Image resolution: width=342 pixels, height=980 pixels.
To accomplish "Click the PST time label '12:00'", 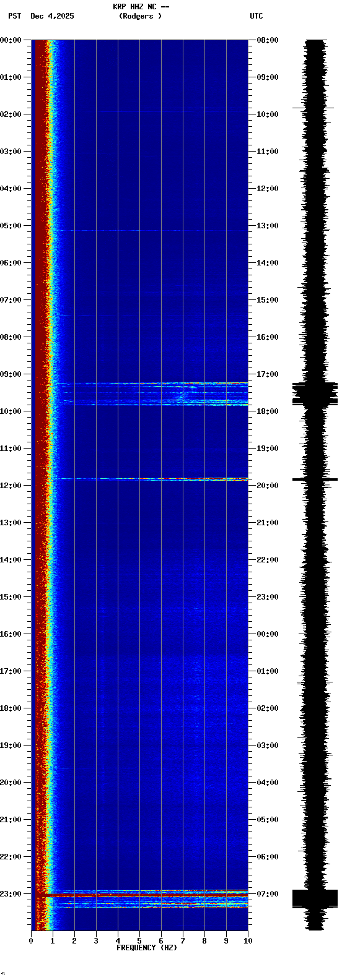I will [x=11, y=486].
